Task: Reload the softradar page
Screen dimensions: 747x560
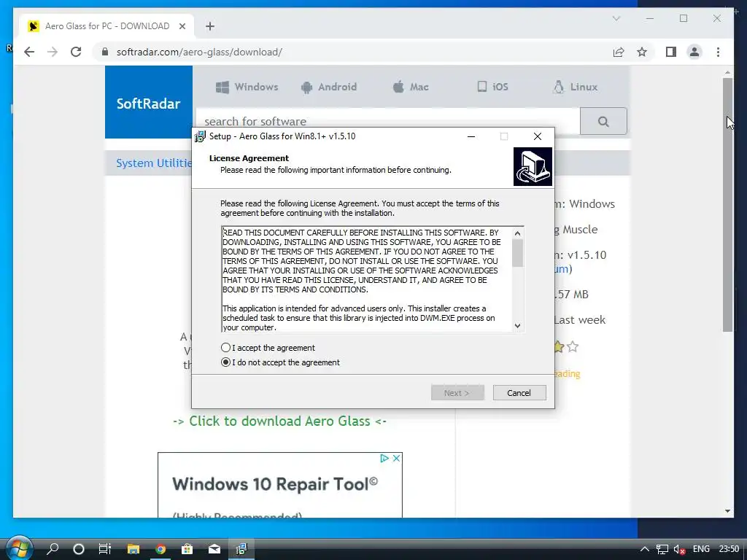Action: click(76, 52)
